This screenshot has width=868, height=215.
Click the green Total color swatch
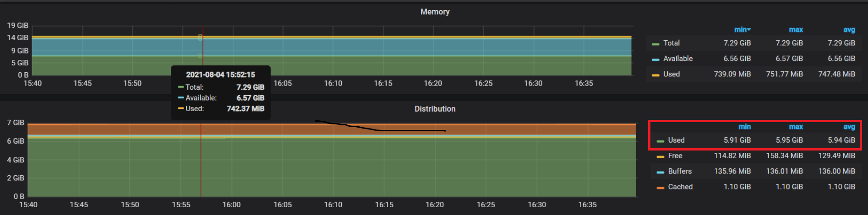(x=655, y=44)
